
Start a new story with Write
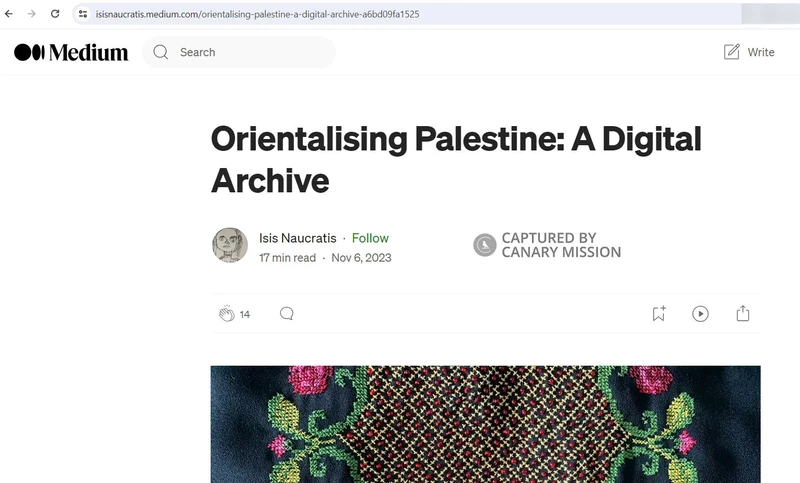tap(748, 52)
